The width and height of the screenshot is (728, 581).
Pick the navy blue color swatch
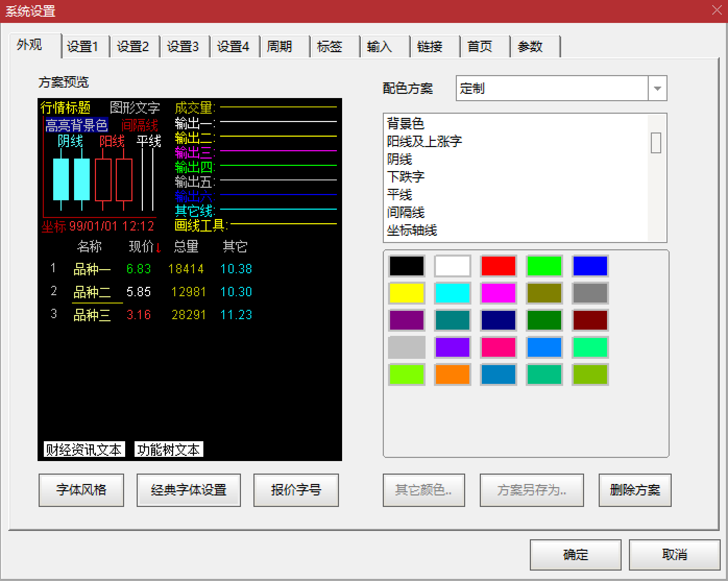pos(499,320)
